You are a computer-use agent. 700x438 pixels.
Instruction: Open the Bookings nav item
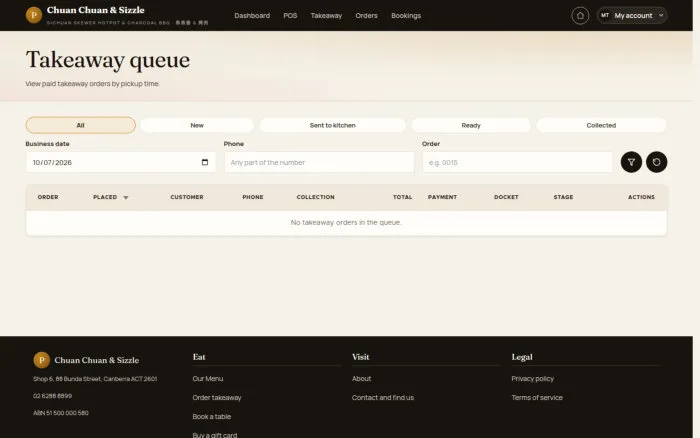406,16
